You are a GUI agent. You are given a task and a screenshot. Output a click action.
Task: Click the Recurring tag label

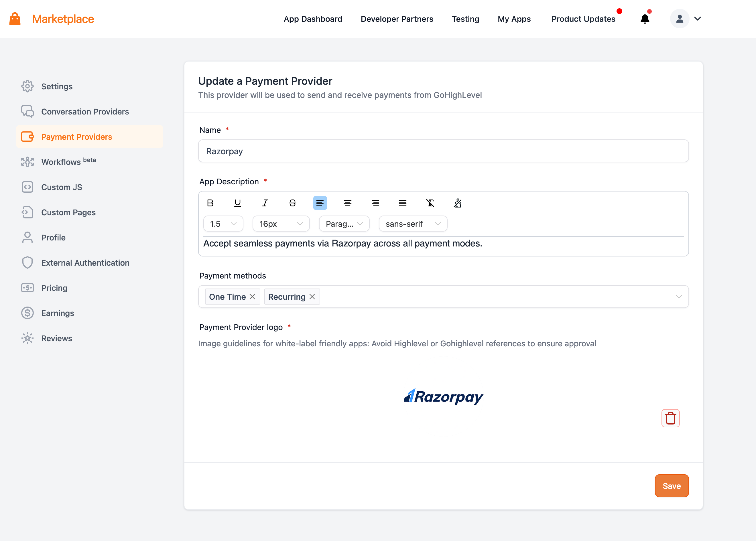[x=287, y=297]
